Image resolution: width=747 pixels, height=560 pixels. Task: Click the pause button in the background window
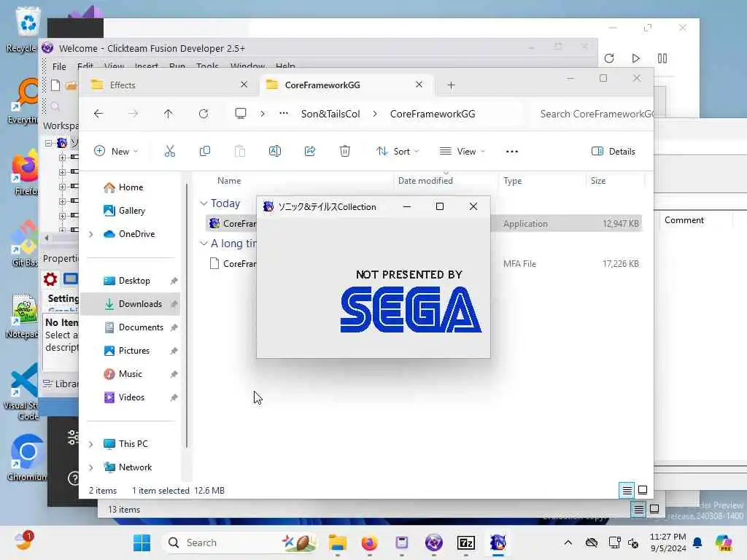pyautogui.click(x=662, y=58)
